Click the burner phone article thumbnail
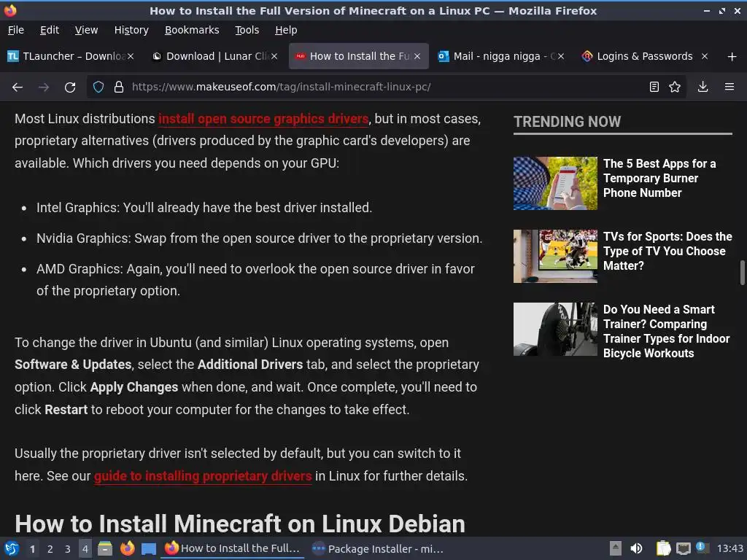 pos(555,183)
